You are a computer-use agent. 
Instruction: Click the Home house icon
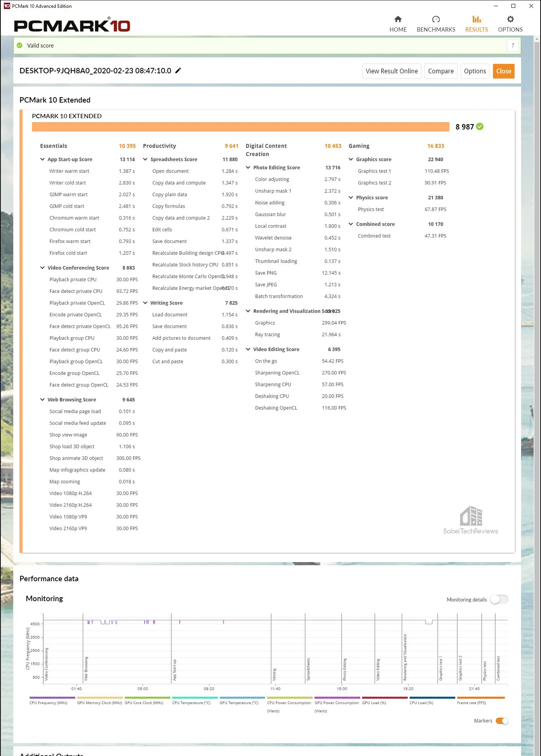(x=398, y=19)
